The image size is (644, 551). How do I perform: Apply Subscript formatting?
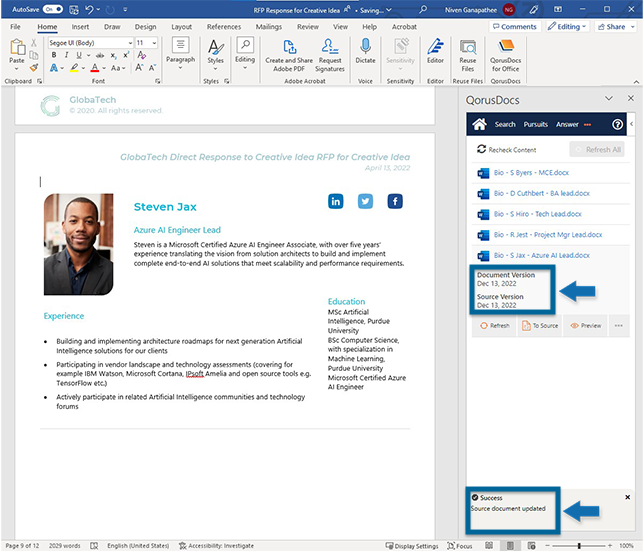point(113,55)
